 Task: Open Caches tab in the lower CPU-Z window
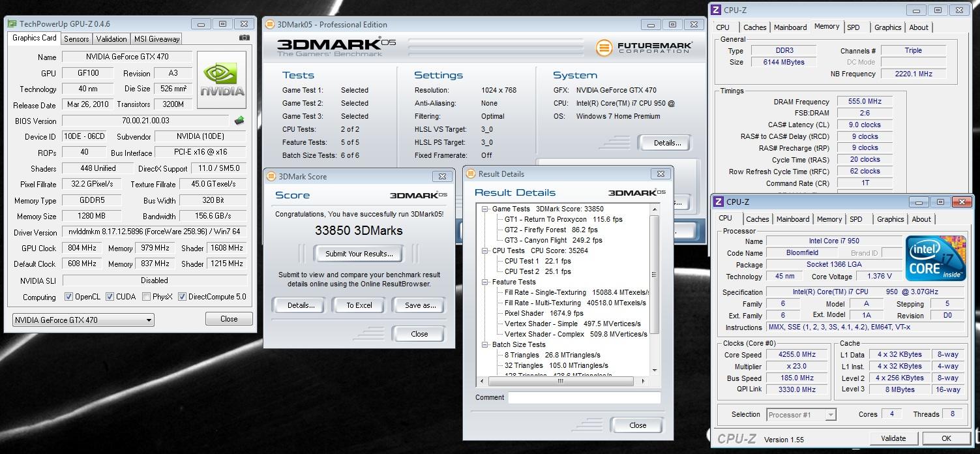coord(758,219)
